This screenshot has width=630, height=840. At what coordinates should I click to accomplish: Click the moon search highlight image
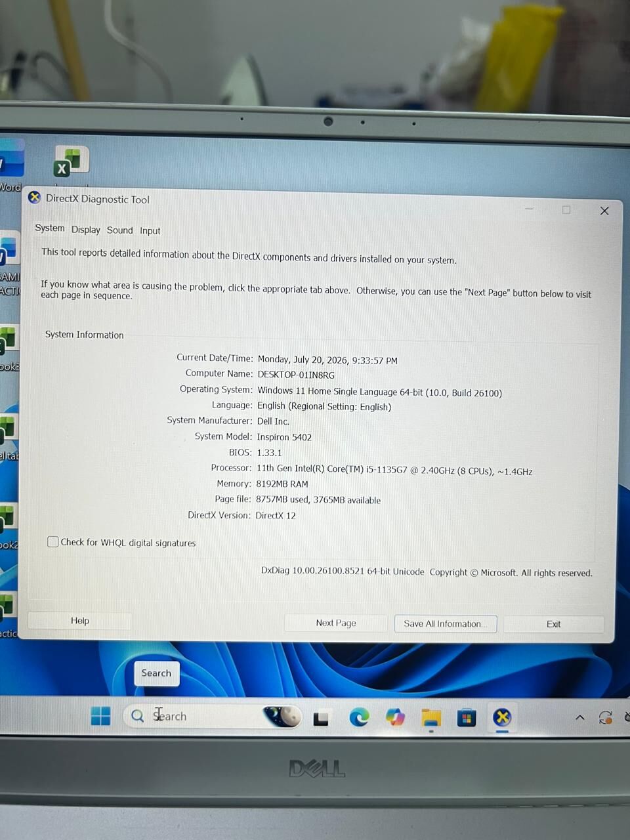(x=282, y=716)
